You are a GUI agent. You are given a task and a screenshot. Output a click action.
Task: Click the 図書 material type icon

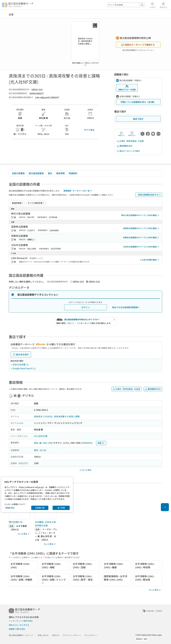coord(20,114)
